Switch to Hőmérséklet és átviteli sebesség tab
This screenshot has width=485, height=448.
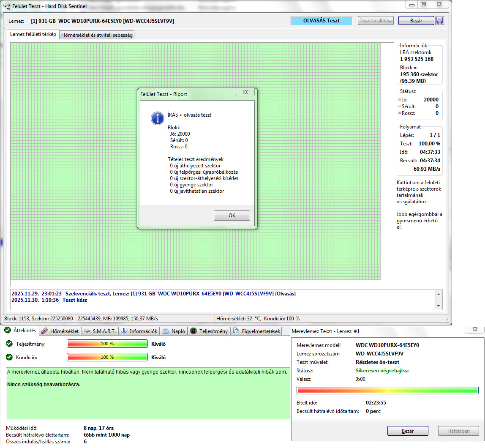(97, 35)
